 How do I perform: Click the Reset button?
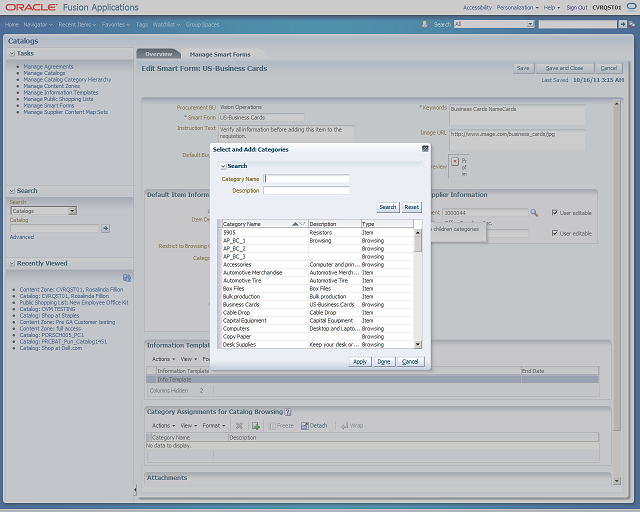(x=411, y=207)
